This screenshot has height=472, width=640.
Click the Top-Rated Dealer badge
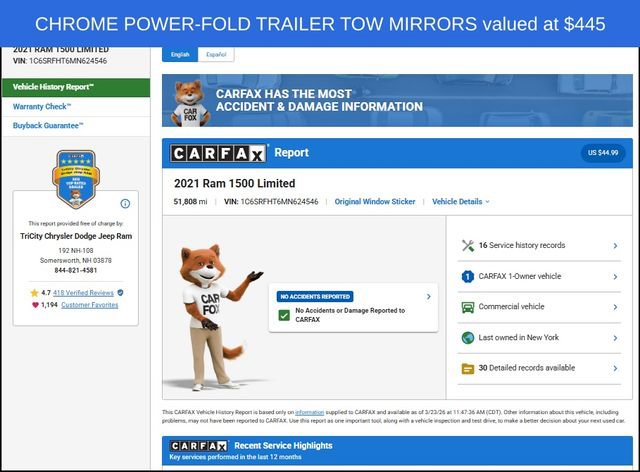pyautogui.click(x=75, y=177)
